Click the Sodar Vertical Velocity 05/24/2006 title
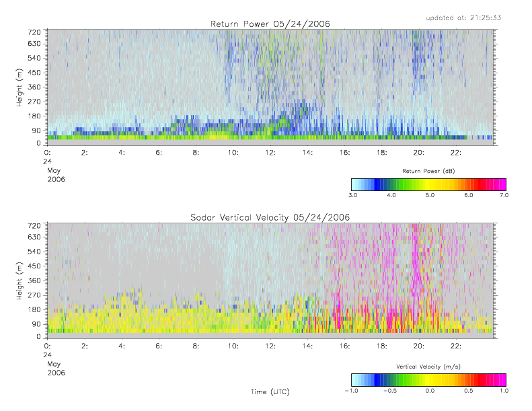The width and height of the screenshot is (532, 411). [270, 217]
